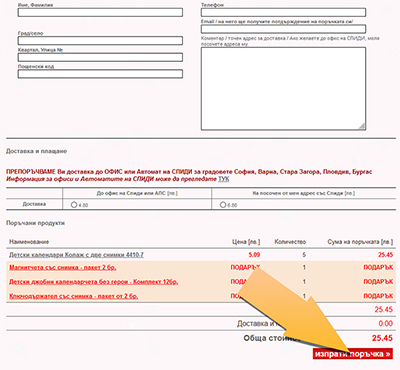
Task: Focus the Град/село text field
Action: coord(100,41)
